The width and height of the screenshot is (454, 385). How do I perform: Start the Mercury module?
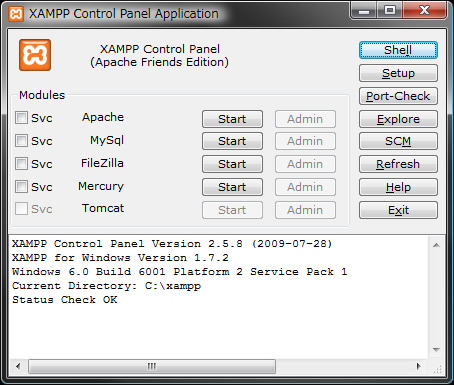232,187
